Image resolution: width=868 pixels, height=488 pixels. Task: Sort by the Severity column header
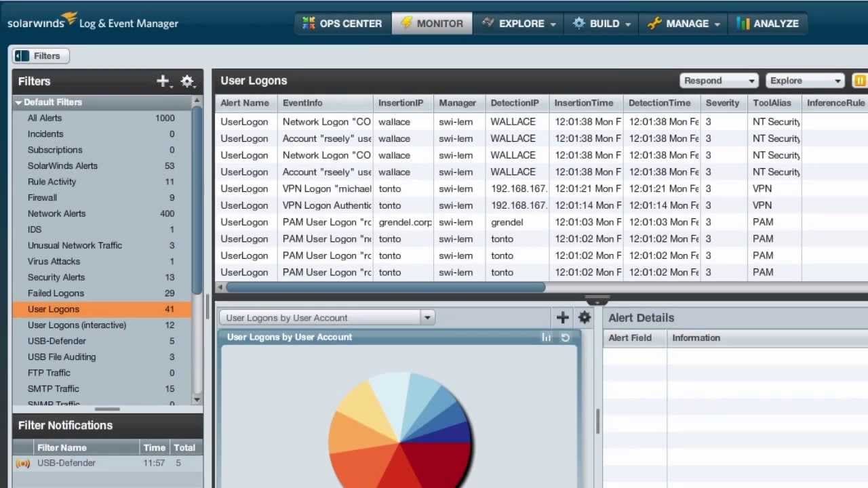tap(724, 103)
